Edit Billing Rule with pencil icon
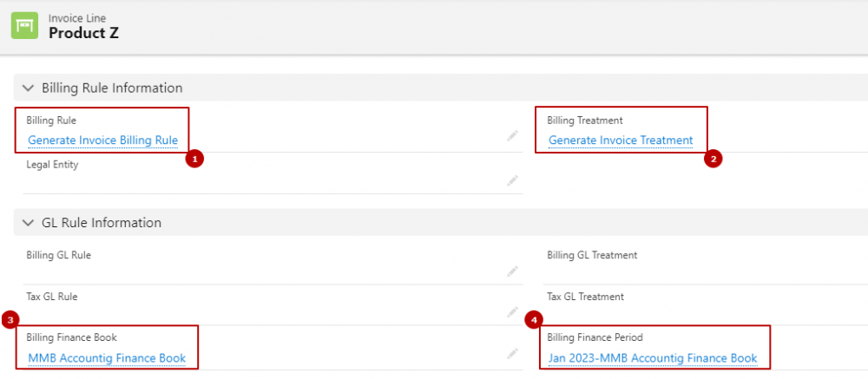Screen dimensions: 868x379 [513, 135]
